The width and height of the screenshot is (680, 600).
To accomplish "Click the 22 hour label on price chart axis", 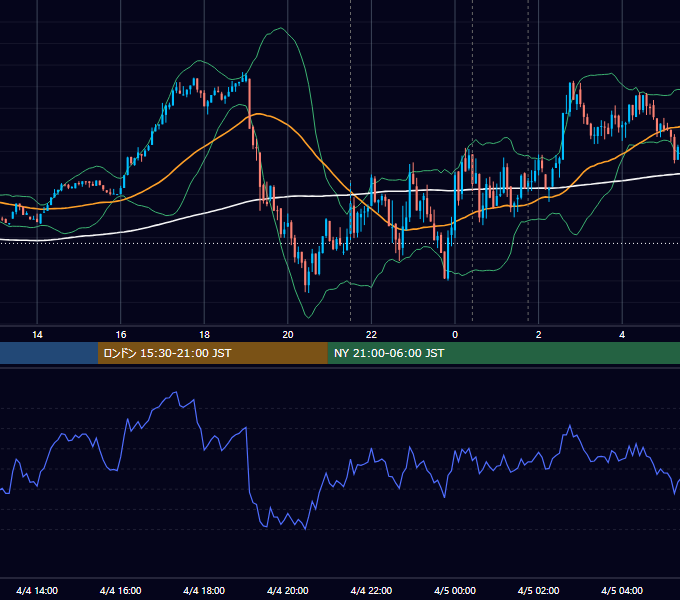I will click(x=371, y=335).
